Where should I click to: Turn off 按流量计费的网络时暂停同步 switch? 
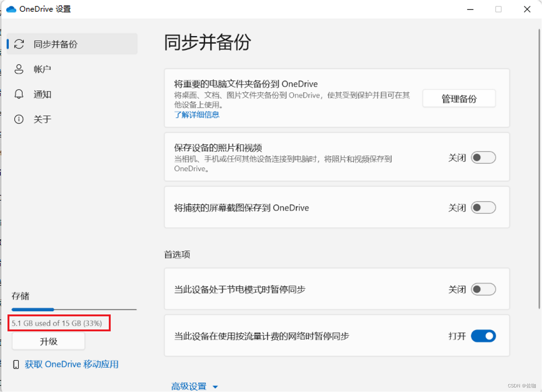(x=483, y=336)
